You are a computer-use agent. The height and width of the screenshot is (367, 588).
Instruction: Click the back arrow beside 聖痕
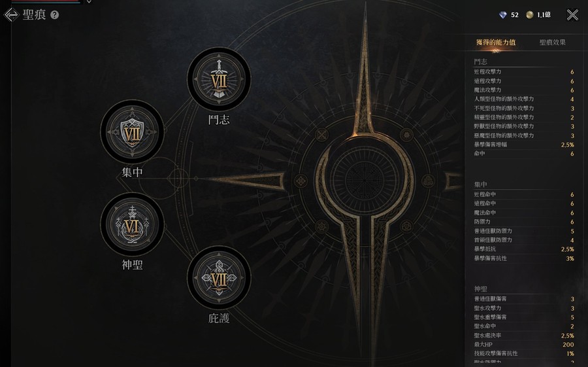[x=11, y=14]
